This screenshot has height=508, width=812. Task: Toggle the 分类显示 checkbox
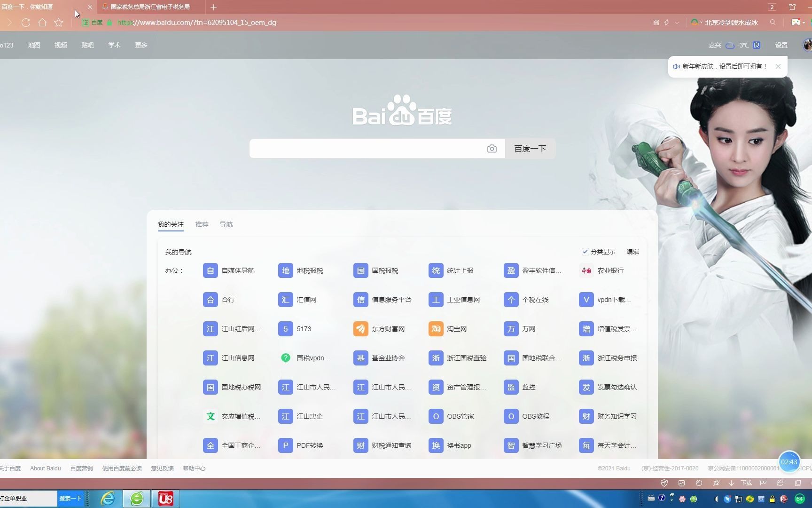tap(585, 252)
